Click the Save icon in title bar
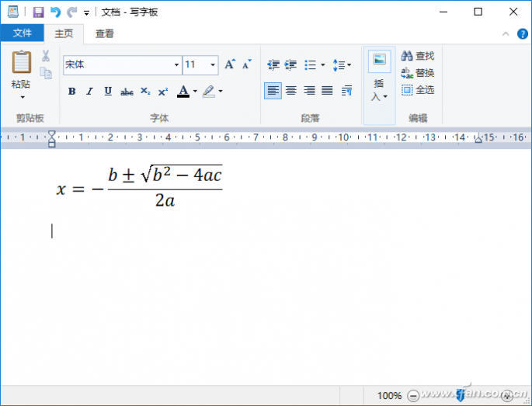This screenshot has height=406, width=532. click(x=38, y=12)
